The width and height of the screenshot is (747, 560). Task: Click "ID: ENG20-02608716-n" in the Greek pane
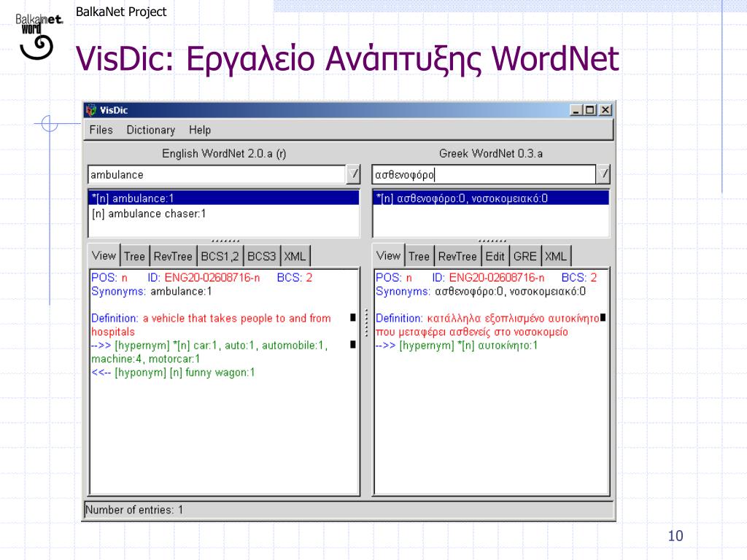tap(488, 278)
